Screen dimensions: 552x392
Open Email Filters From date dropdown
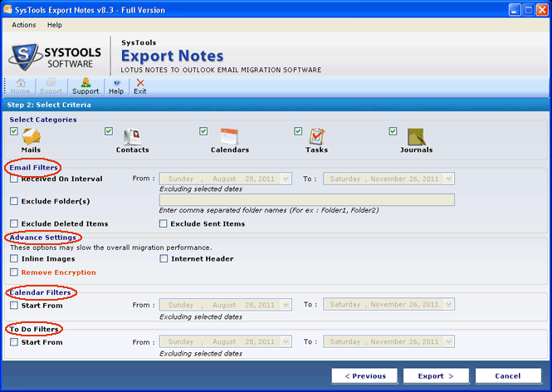point(286,179)
